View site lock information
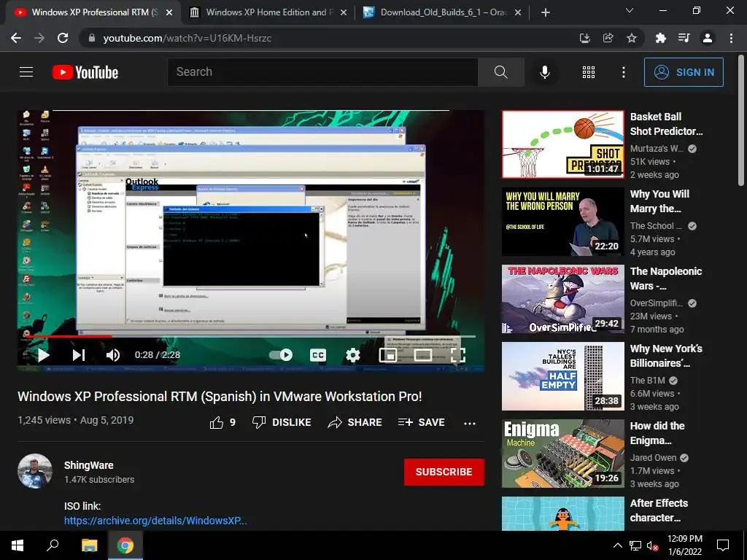Screen dimensions: 747x560 (91, 38)
